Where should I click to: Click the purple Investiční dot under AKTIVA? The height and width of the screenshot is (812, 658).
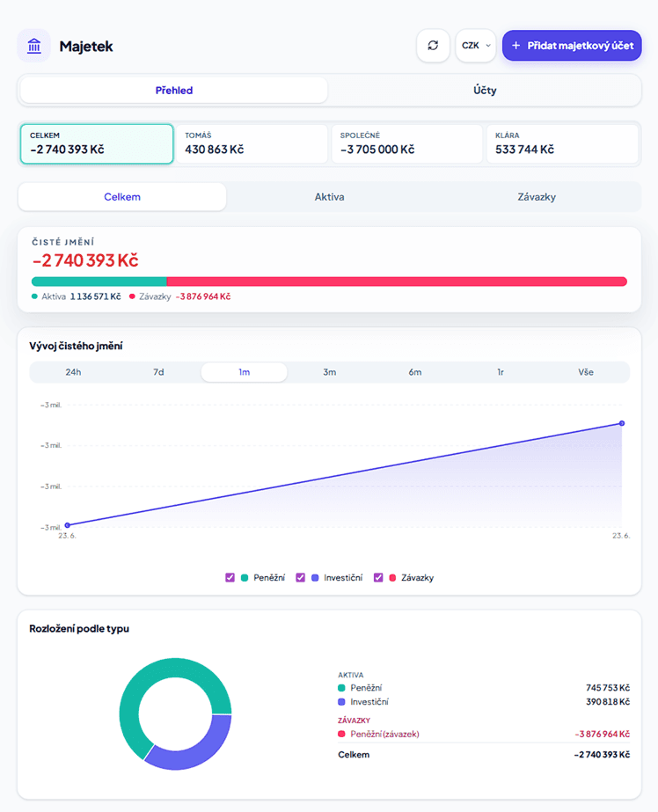point(341,702)
